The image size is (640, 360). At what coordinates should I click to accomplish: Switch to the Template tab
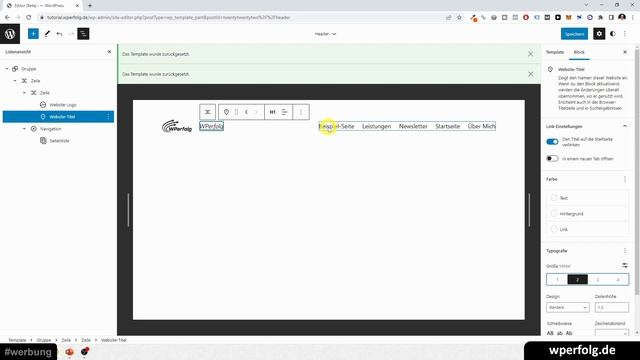[x=555, y=52]
